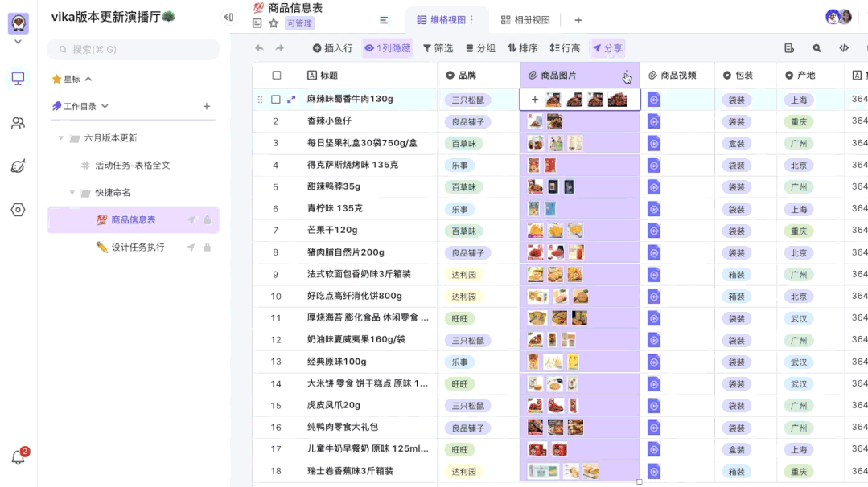The image size is (868, 487).
Task: Open video attachment for 香辣小鱼仔 row
Action: pyautogui.click(x=654, y=121)
